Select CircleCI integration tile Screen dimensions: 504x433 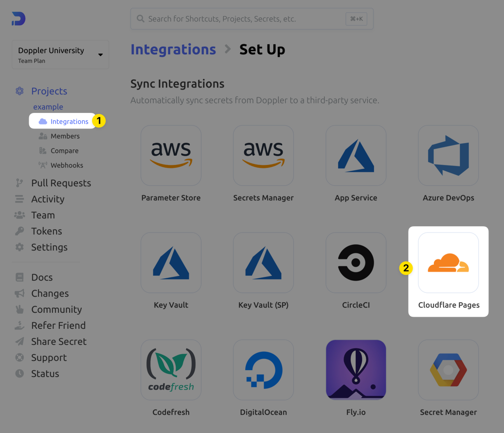tap(356, 263)
